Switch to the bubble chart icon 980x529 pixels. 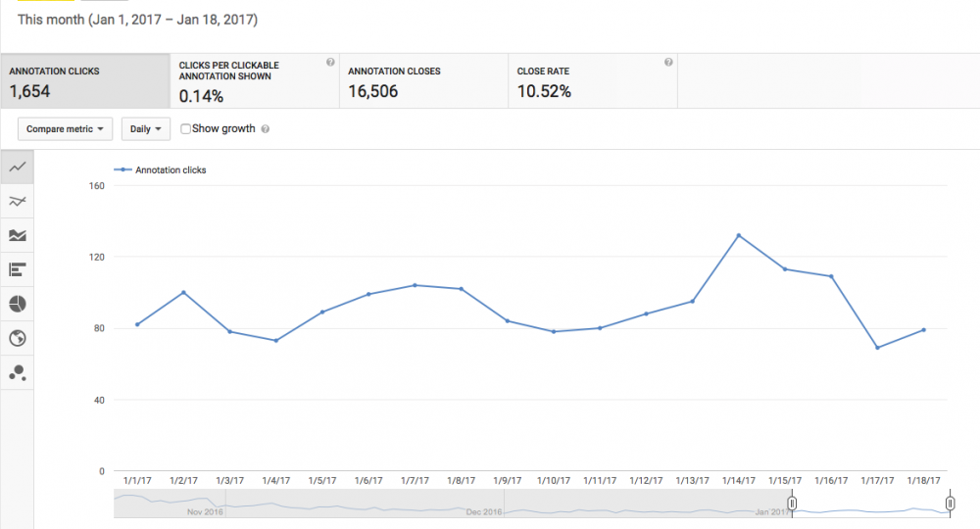17,372
